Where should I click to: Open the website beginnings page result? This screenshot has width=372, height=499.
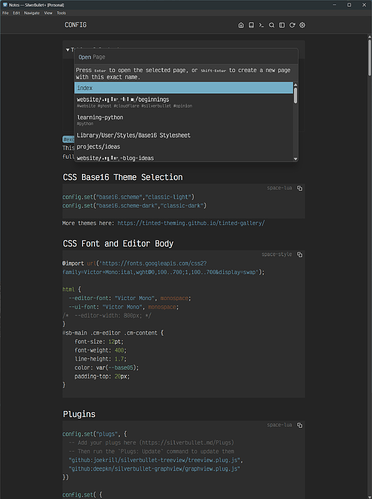tap(184, 102)
